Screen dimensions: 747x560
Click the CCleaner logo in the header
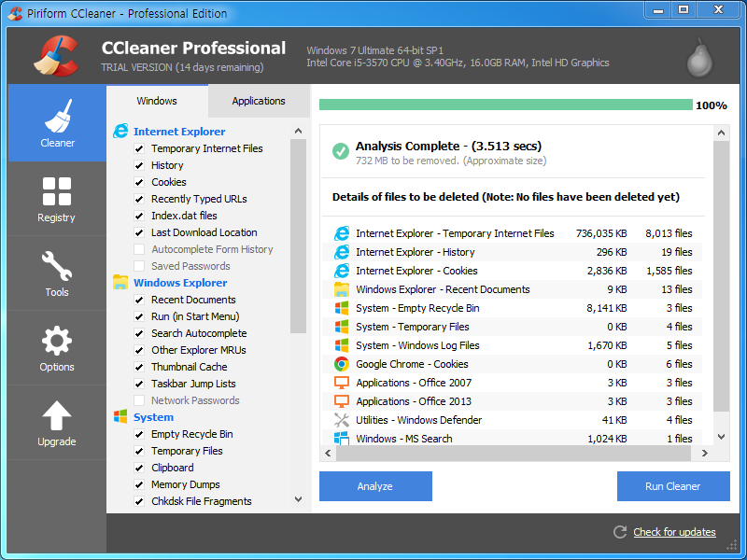57,56
